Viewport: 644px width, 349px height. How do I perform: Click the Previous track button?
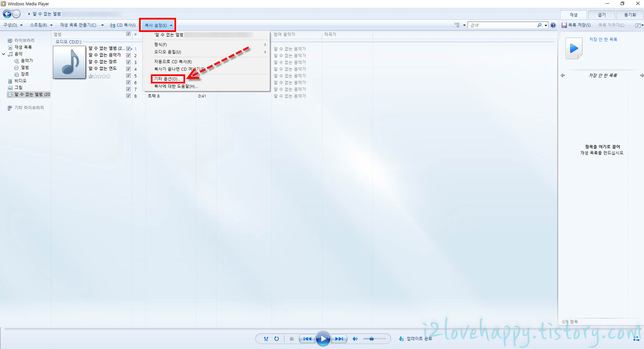[x=307, y=339]
